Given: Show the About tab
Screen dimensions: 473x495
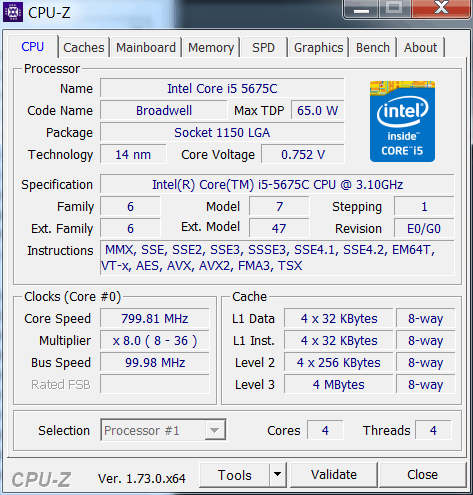Looking at the screenshot, I should (420, 47).
